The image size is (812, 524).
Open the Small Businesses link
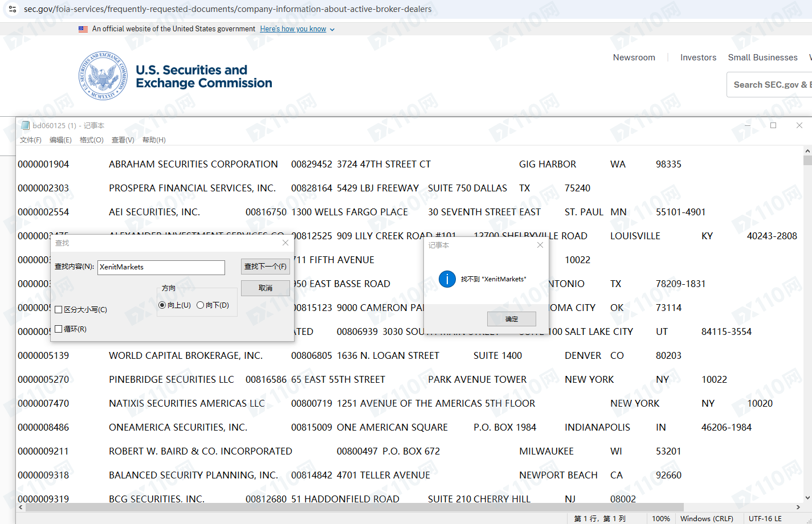(762, 58)
